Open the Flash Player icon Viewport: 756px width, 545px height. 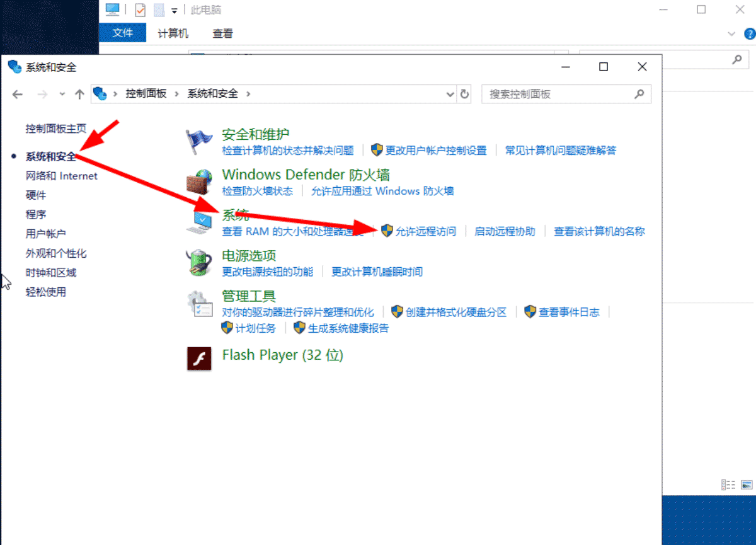click(199, 358)
